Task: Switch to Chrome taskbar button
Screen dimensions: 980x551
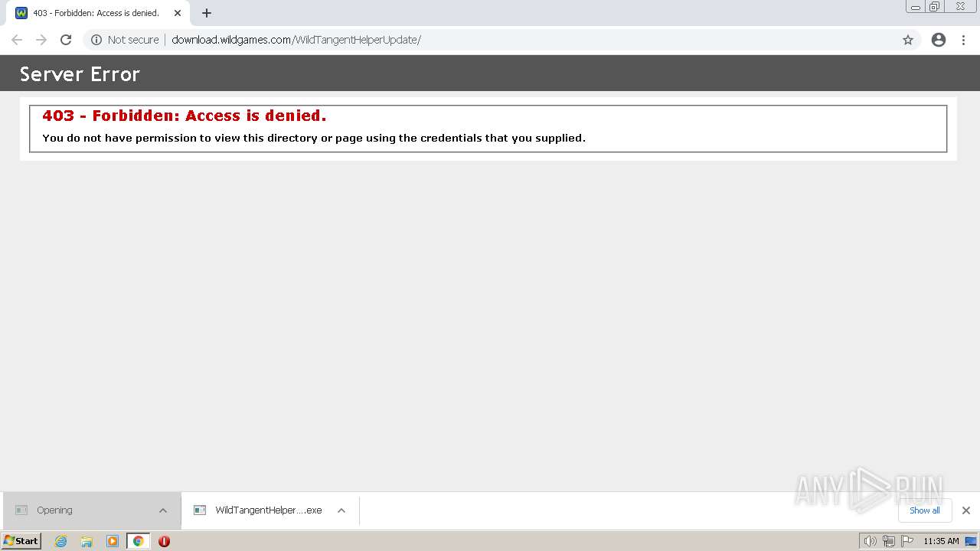Action: pyautogui.click(x=139, y=541)
